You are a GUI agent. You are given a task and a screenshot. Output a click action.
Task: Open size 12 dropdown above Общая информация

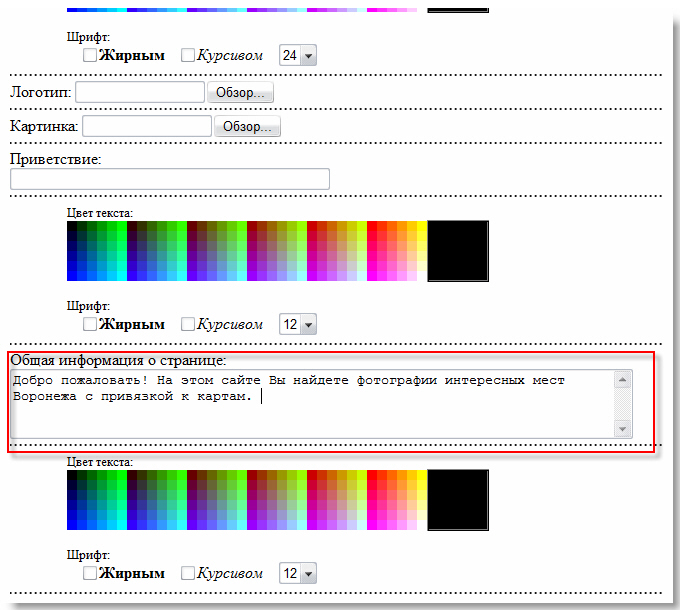(298, 324)
